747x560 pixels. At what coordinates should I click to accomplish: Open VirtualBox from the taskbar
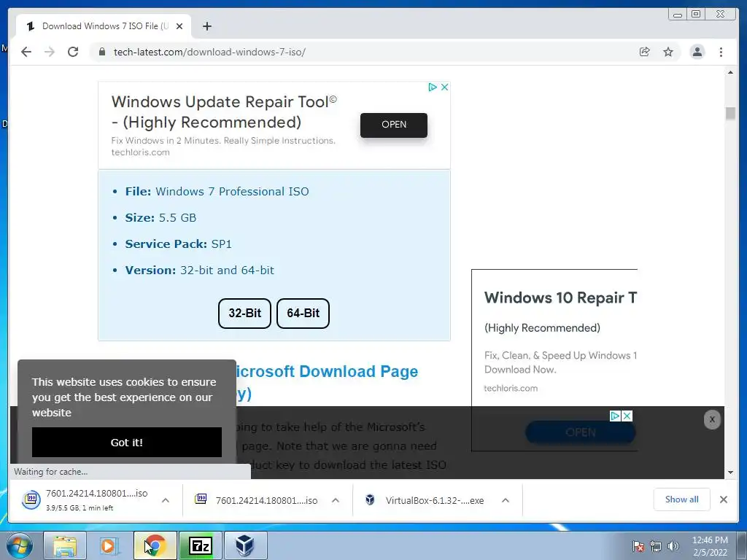(x=245, y=545)
